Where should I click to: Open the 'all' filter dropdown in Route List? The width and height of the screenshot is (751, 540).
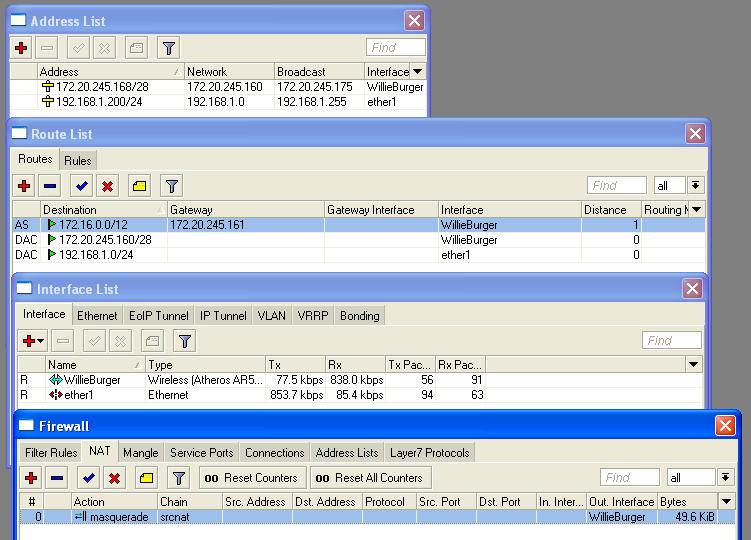695,185
